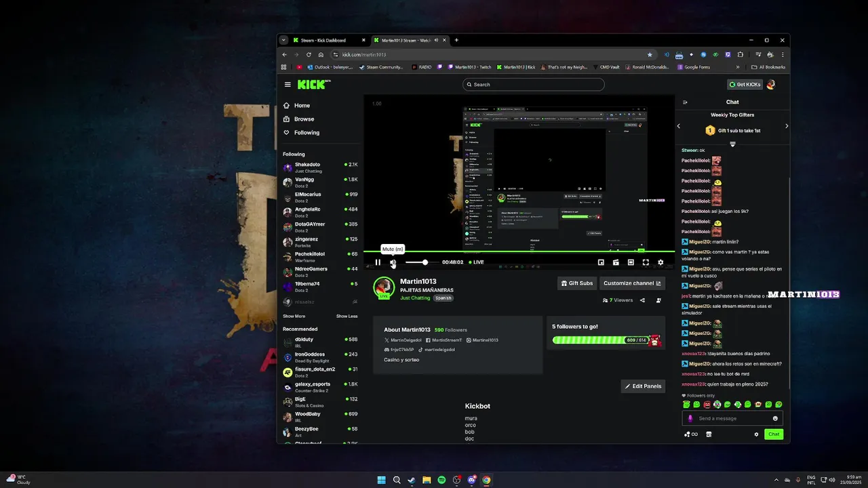Collapse the following list with Show Less
The image size is (868, 488).
(x=347, y=317)
